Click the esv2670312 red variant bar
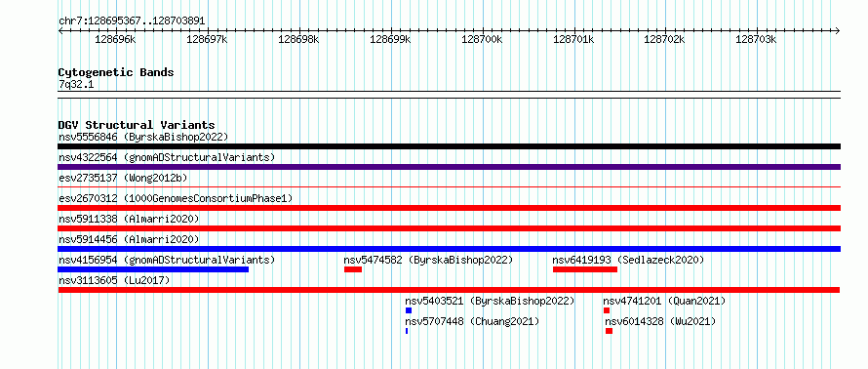This screenshot has height=369, width=868. pos(449,208)
